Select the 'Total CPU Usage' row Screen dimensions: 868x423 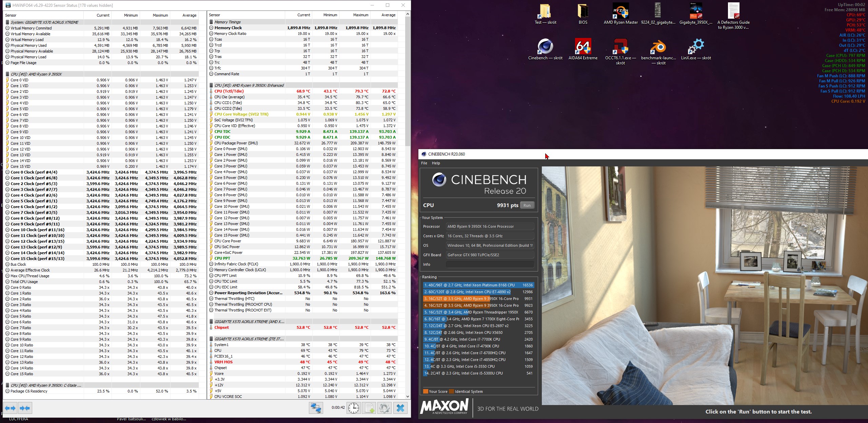(101, 282)
